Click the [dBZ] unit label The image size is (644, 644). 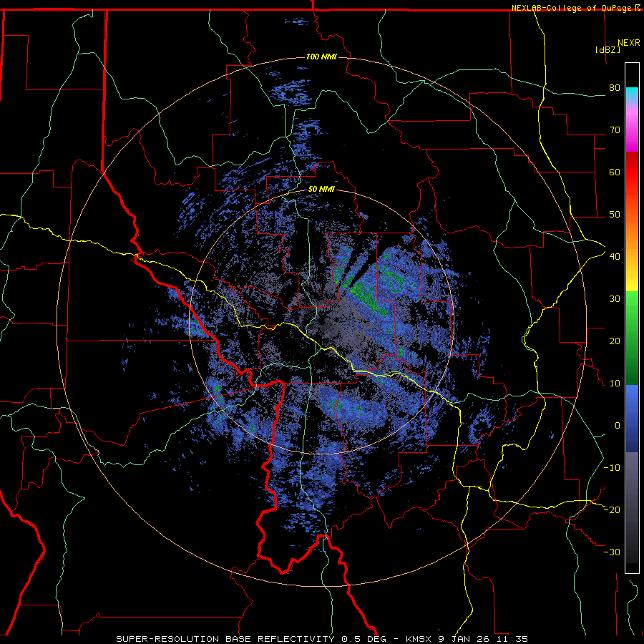[608, 49]
